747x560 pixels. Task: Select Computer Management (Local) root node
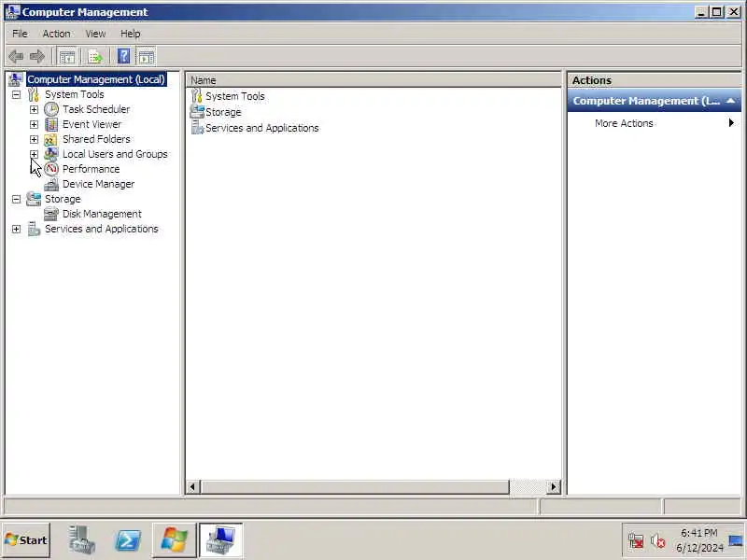pyautogui.click(x=96, y=79)
